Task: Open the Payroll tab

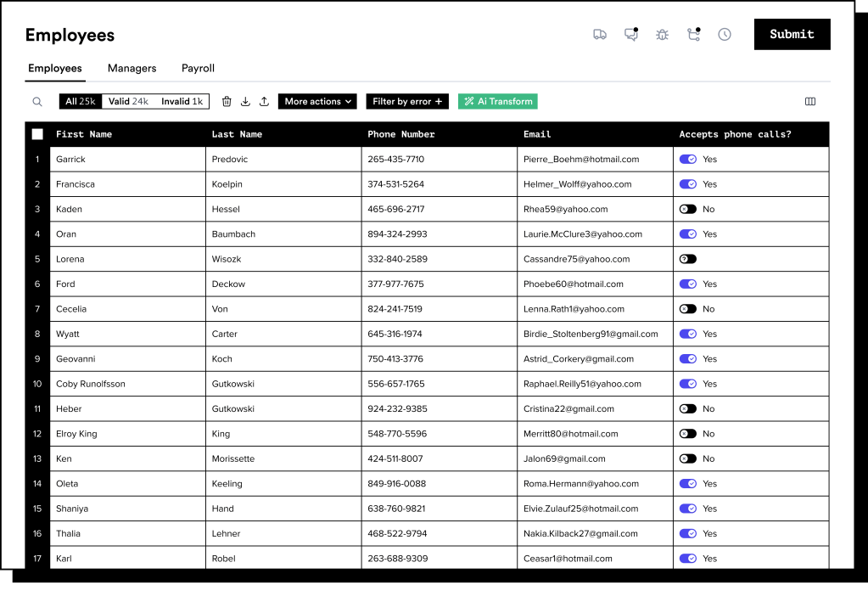Action: (197, 68)
